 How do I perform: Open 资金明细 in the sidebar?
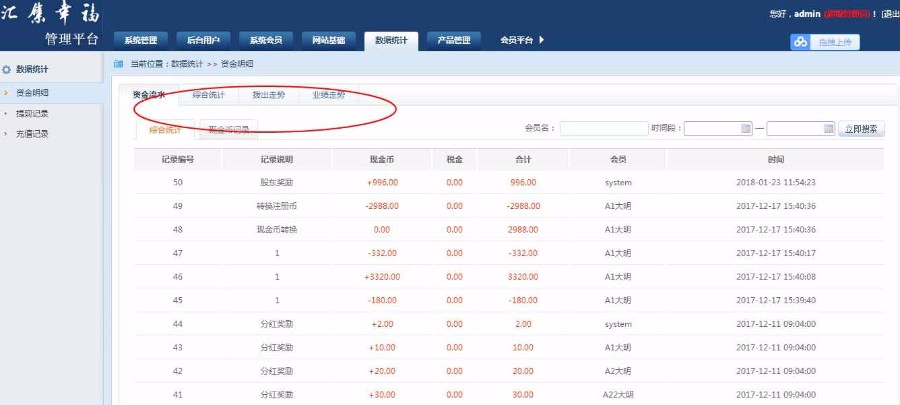(x=33, y=92)
